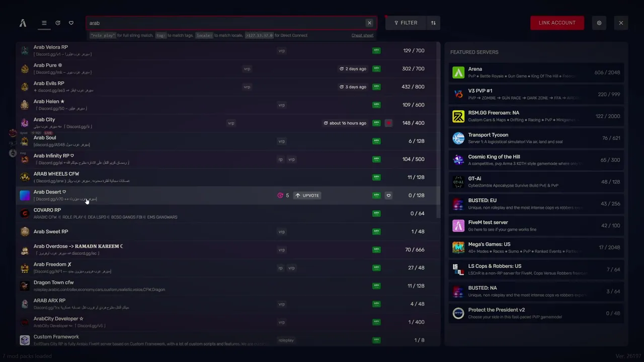The height and width of the screenshot is (362, 644).
Task: Click the FiveM logo icon
Action: click(x=23, y=23)
